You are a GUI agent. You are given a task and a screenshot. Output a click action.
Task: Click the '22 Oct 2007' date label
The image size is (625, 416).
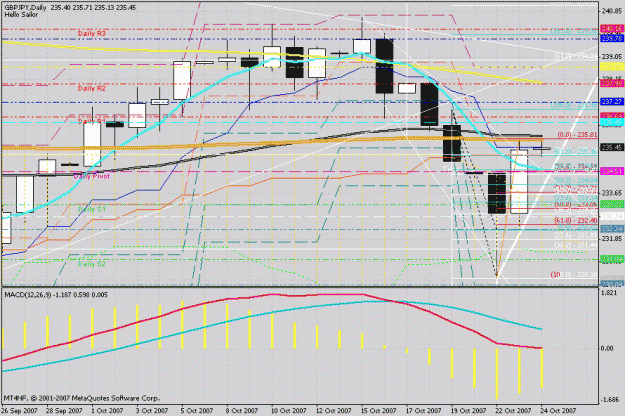tap(514, 410)
